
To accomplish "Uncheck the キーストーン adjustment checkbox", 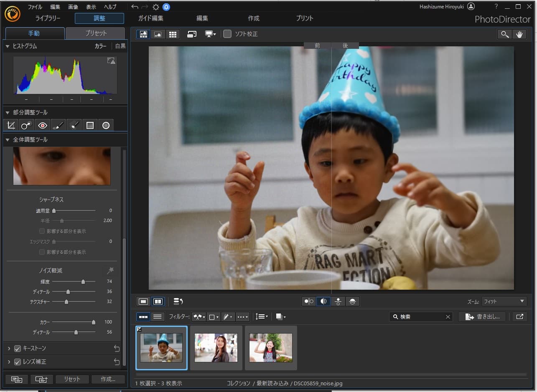I will pyautogui.click(x=18, y=348).
